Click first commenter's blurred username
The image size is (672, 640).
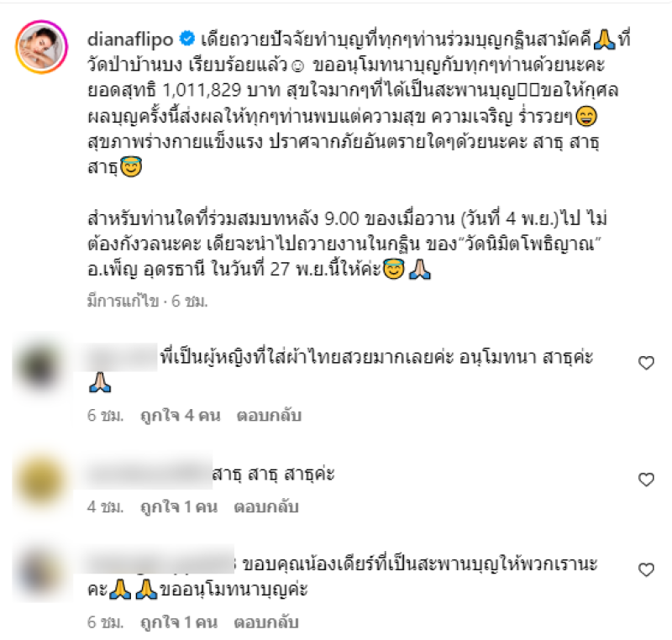[x=122, y=357]
